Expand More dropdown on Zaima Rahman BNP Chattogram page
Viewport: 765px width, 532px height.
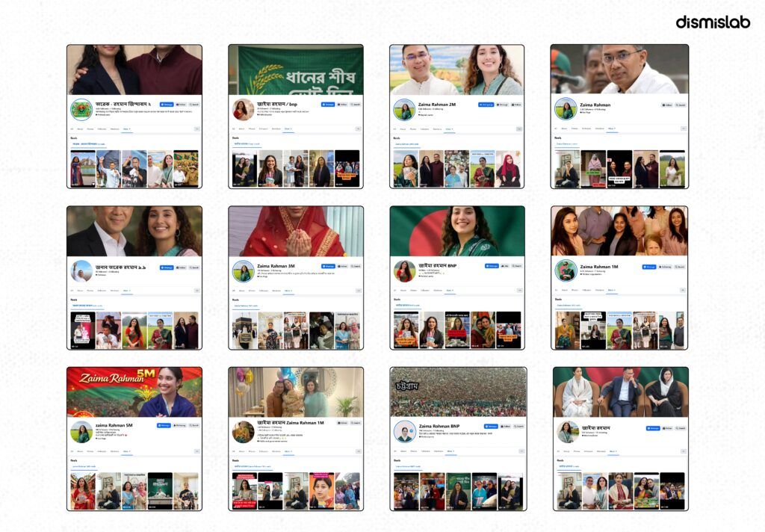point(450,451)
